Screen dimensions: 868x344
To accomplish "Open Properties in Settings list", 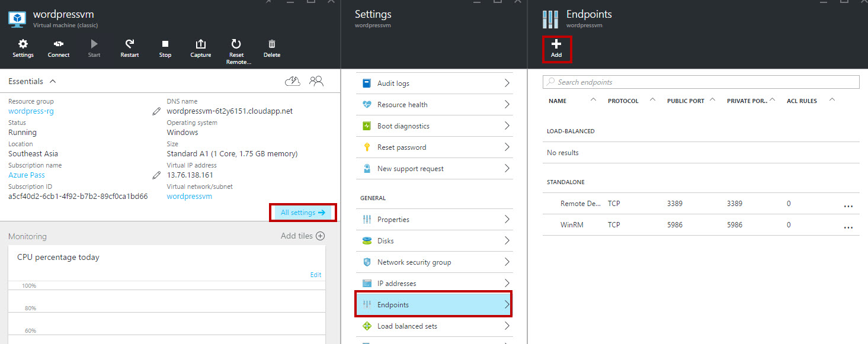I will (434, 220).
